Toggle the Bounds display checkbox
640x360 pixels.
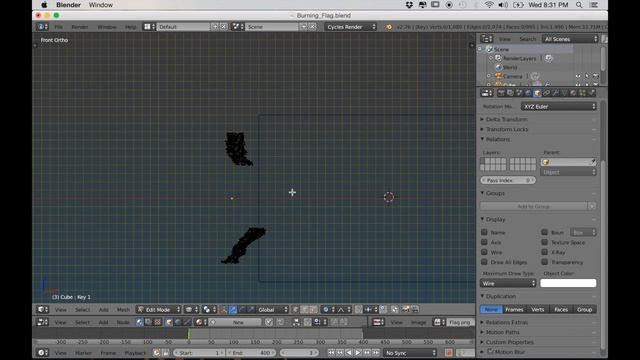(x=544, y=232)
